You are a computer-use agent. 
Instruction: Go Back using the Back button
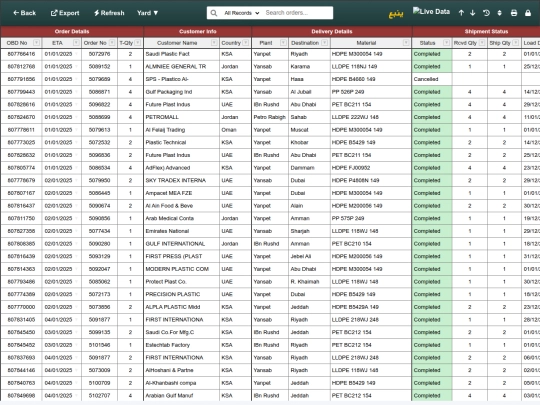click(24, 13)
